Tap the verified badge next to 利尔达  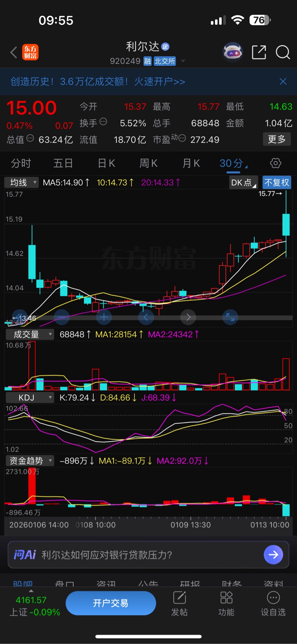[165, 47]
